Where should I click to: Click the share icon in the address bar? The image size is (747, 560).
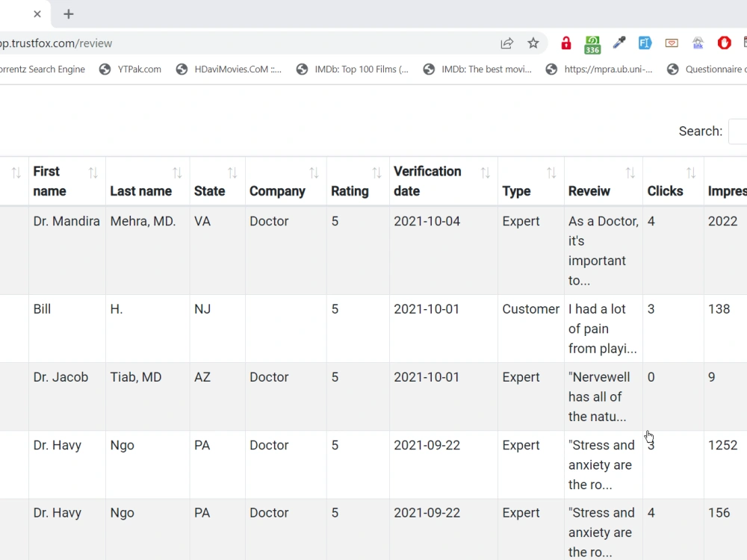507,43
